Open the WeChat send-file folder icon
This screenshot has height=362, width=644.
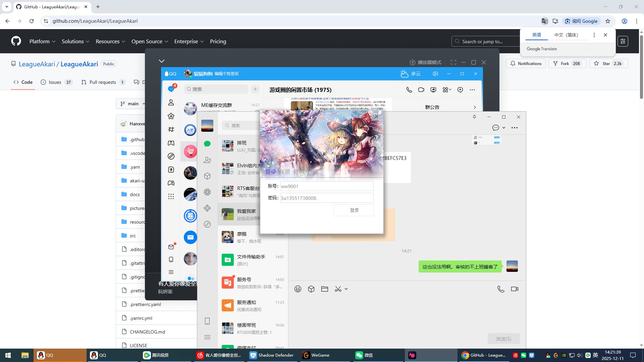[324, 289]
